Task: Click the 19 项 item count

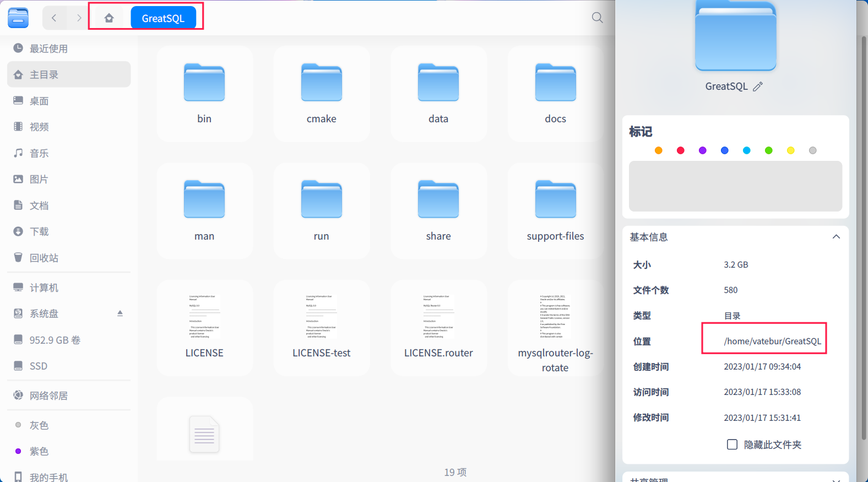Action: tap(455, 472)
